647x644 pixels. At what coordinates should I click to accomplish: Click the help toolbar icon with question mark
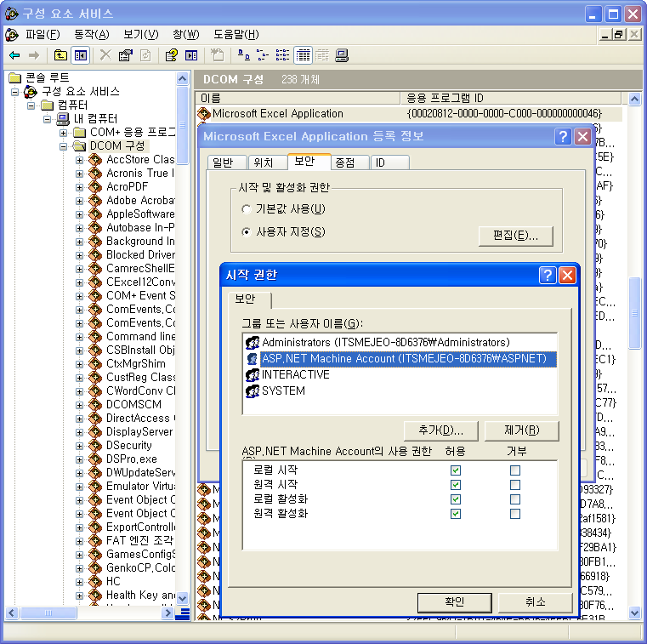click(171, 55)
